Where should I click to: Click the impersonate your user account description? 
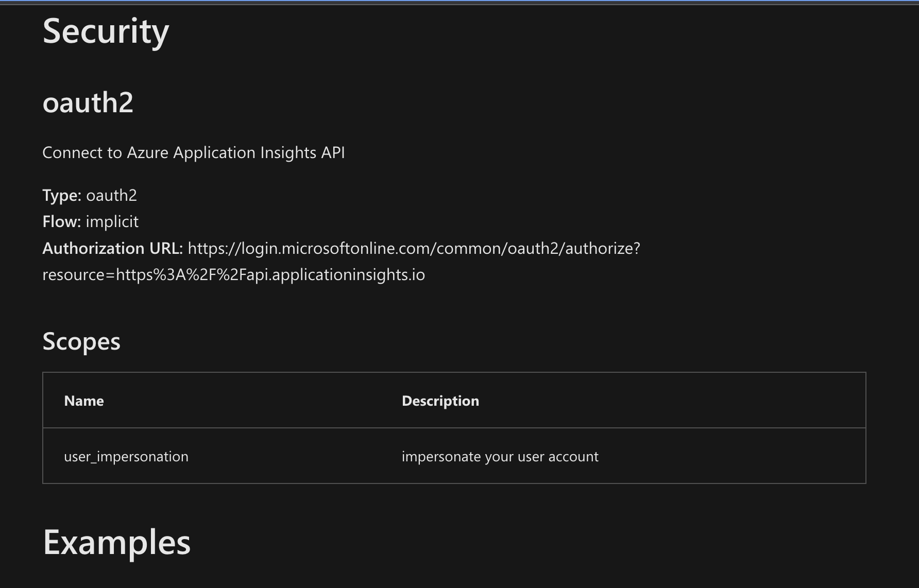pyautogui.click(x=500, y=456)
